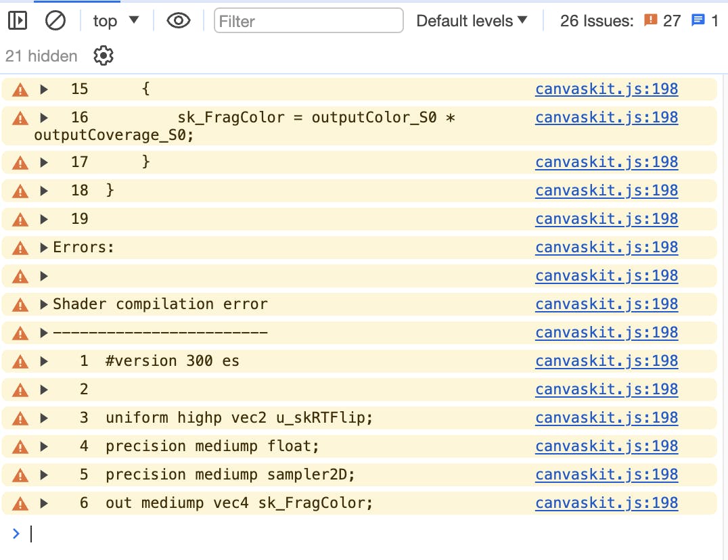Open the 'top' JavaScript context dropdown
The height and width of the screenshot is (560, 728).
point(116,20)
